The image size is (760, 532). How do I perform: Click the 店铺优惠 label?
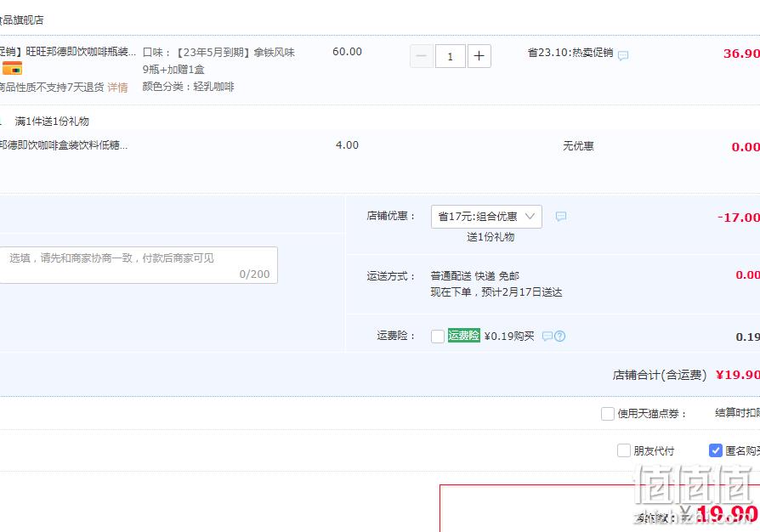pos(391,216)
